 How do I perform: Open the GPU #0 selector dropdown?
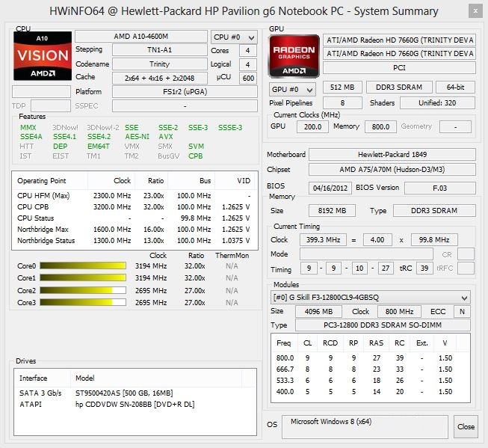pyautogui.click(x=292, y=90)
